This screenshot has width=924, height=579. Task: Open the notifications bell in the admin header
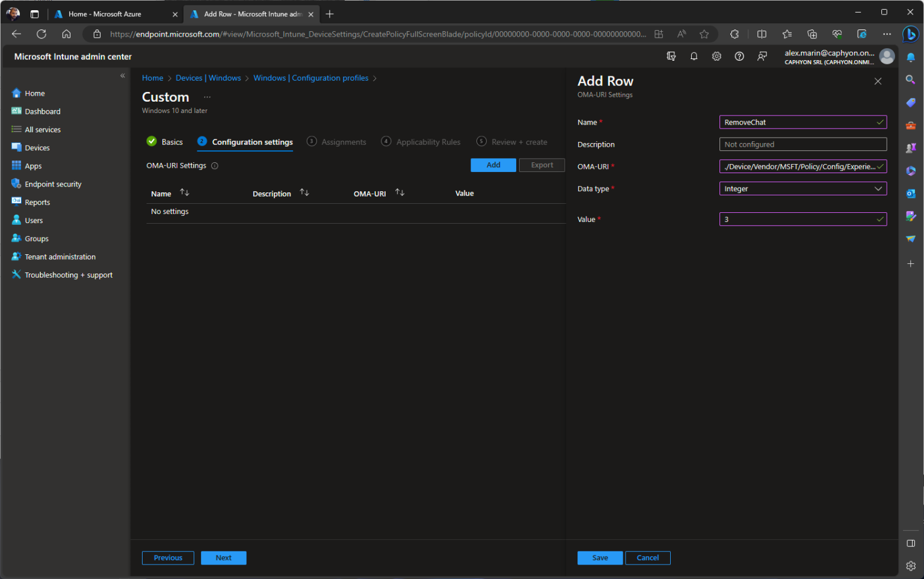pyautogui.click(x=694, y=56)
